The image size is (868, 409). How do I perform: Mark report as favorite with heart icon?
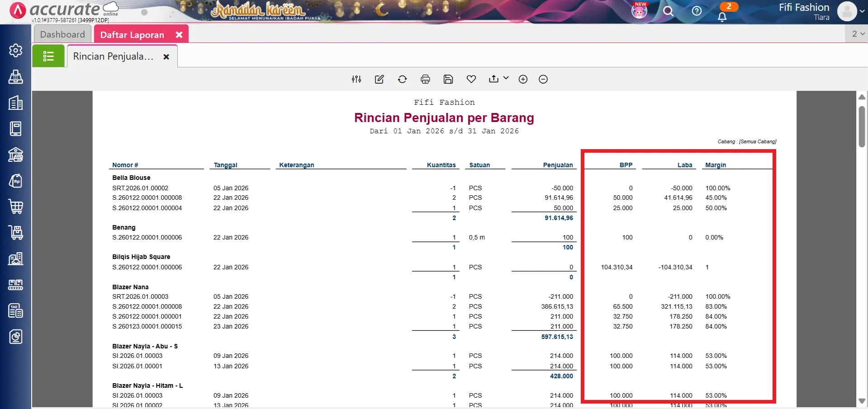click(x=471, y=80)
